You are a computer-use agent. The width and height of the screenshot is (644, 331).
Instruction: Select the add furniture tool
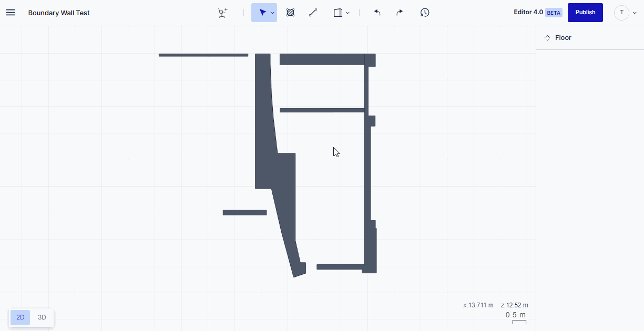222,12
